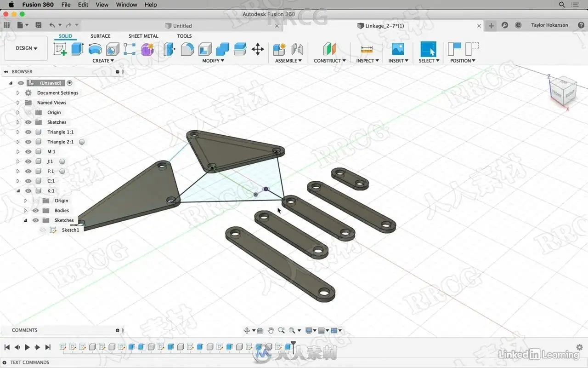The width and height of the screenshot is (588, 368).
Task: Open the ASSEMBLE menu label
Action: 288,61
